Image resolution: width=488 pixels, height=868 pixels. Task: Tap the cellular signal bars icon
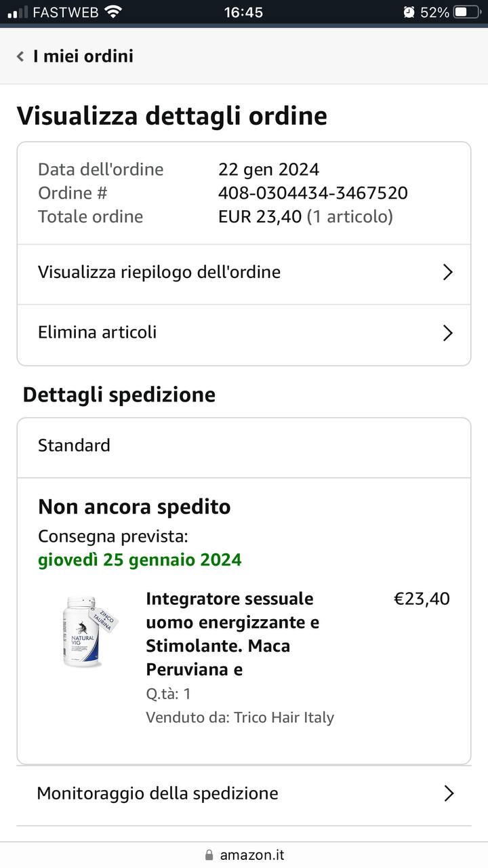point(18,12)
